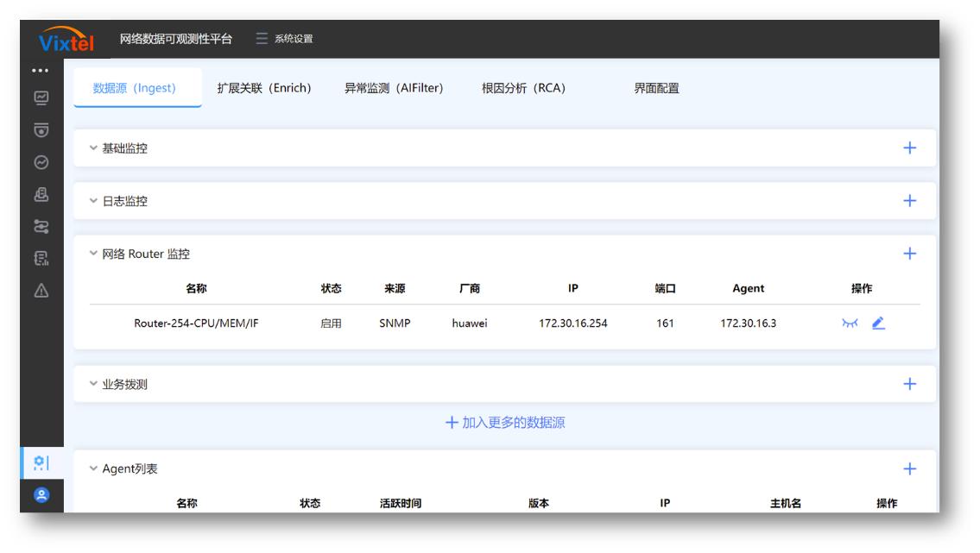Edit Router-254-CPU/MEM/IF with the pencil icon
The height and width of the screenshot is (553, 980).
(x=878, y=324)
